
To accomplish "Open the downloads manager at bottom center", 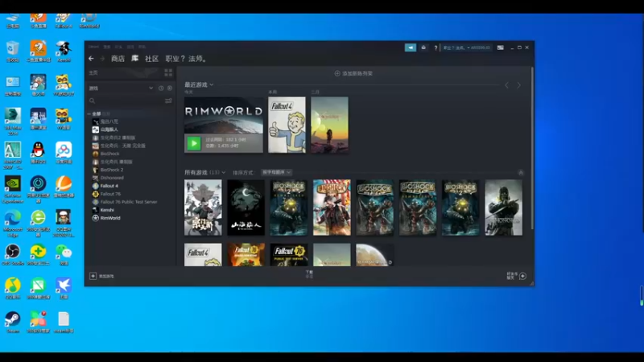I will click(x=309, y=274).
